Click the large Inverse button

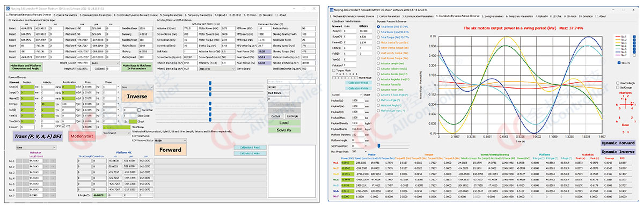(x=137, y=96)
